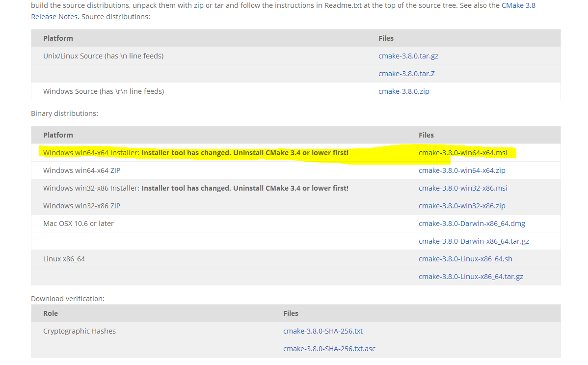The image size is (588, 365).
Task: Download cmake-3.8.0-Linux-x86_64.tar.gz archive
Action: [x=471, y=277]
